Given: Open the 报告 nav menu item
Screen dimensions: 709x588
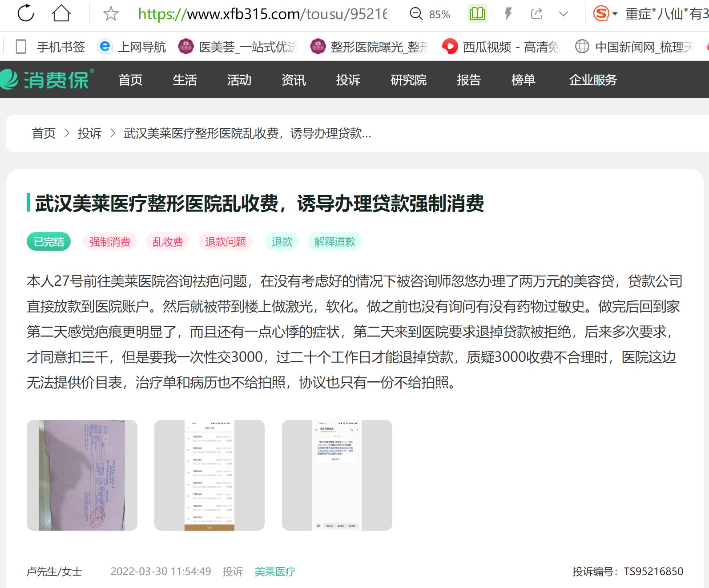Looking at the screenshot, I should coord(469,80).
